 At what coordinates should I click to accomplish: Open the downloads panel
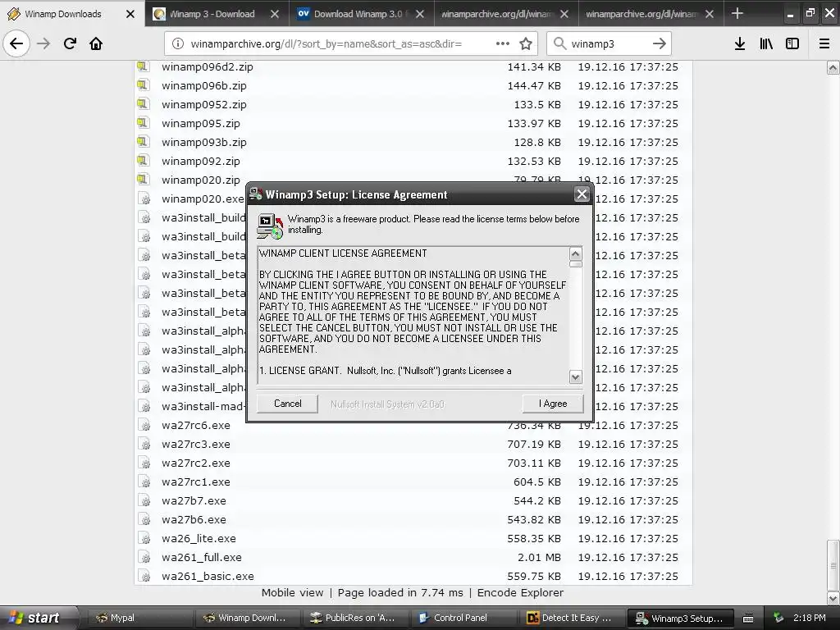(x=740, y=43)
